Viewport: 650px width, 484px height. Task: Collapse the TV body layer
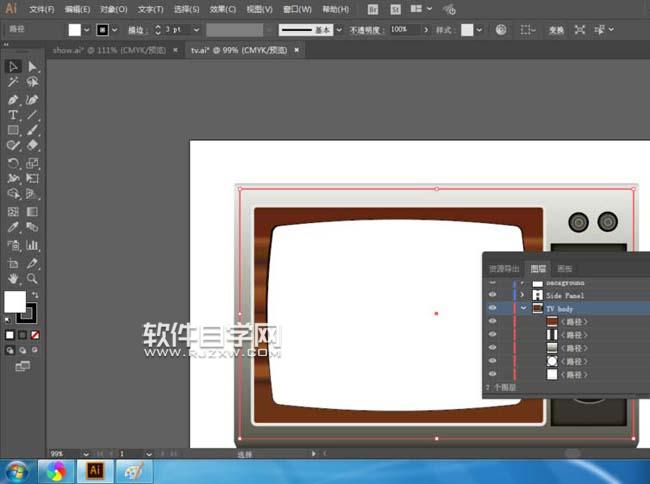524,309
